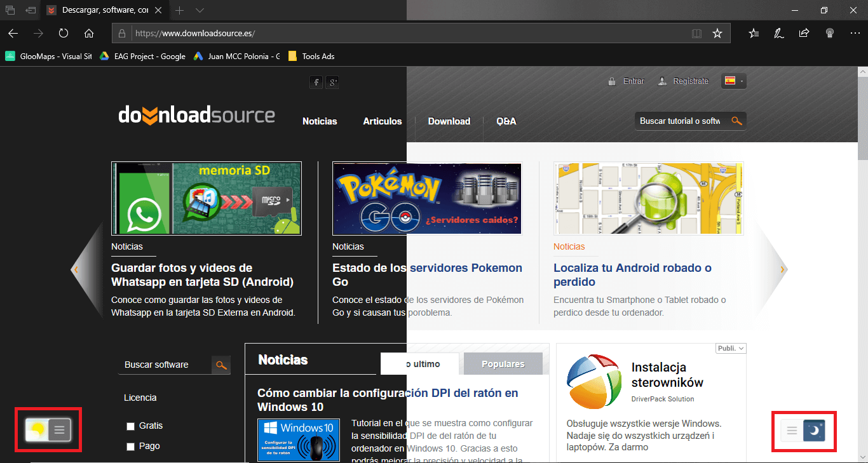Click the right carousel arrow
The height and width of the screenshot is (463, 868).
point(782,269)
